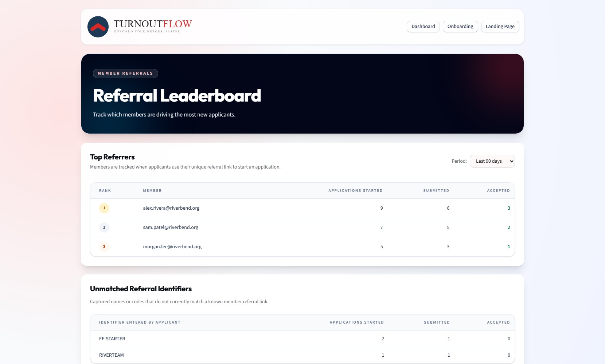Go to the Onboarding page
The height and width of the screenshot is (364, 605).
[x=460, y=27]
